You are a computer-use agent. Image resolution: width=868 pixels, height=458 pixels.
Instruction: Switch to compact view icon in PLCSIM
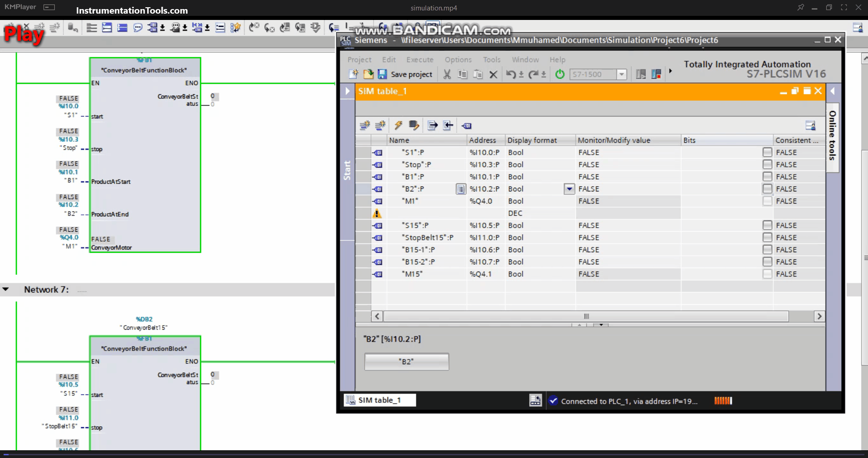coord(641,74)
